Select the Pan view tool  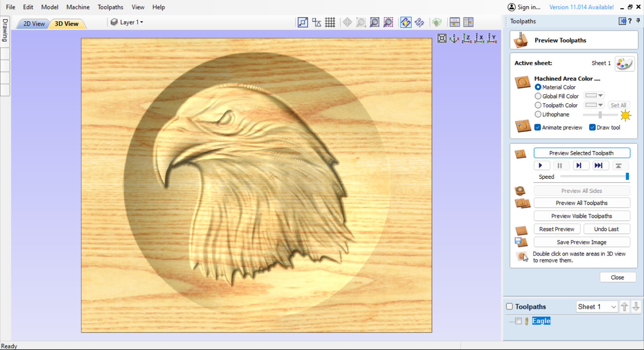pyautogui.click(x=347, y=22)
